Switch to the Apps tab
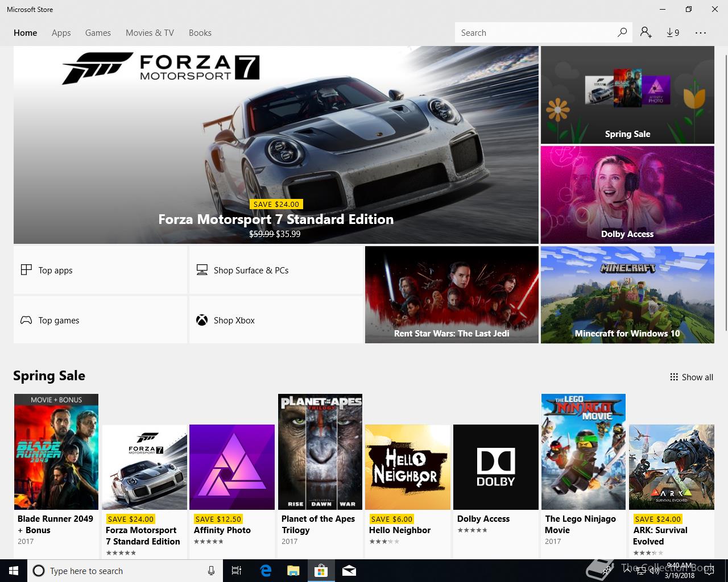 pyautogui.click(x=61, y=33)
